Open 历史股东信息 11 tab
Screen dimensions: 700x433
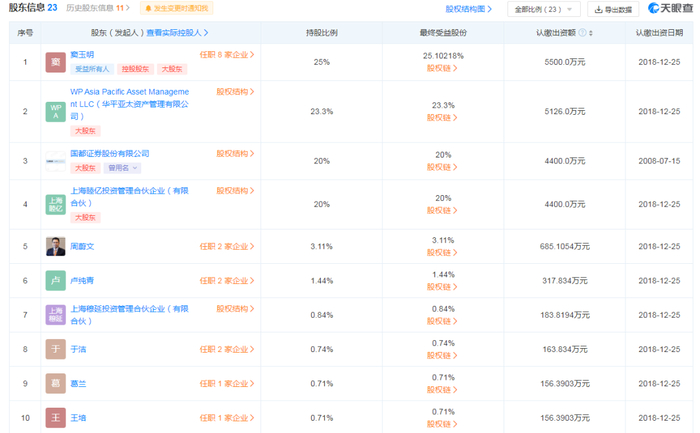tap(98, 8)
